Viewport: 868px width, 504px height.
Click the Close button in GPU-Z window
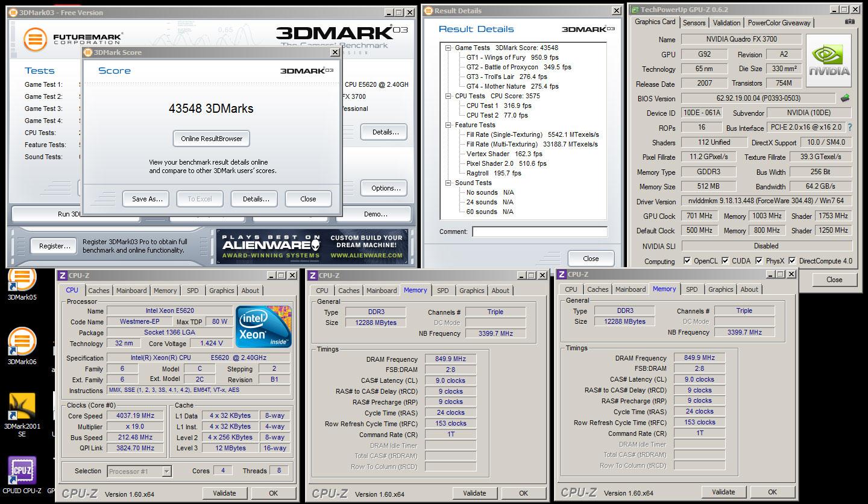tap(834, 279)
